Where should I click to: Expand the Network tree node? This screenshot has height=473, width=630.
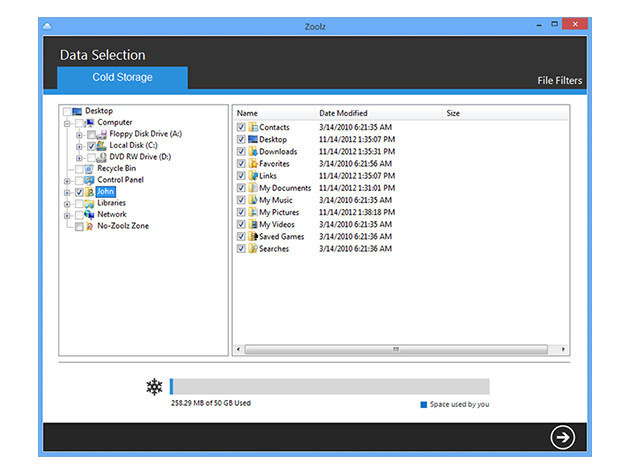tap(66, 215)
